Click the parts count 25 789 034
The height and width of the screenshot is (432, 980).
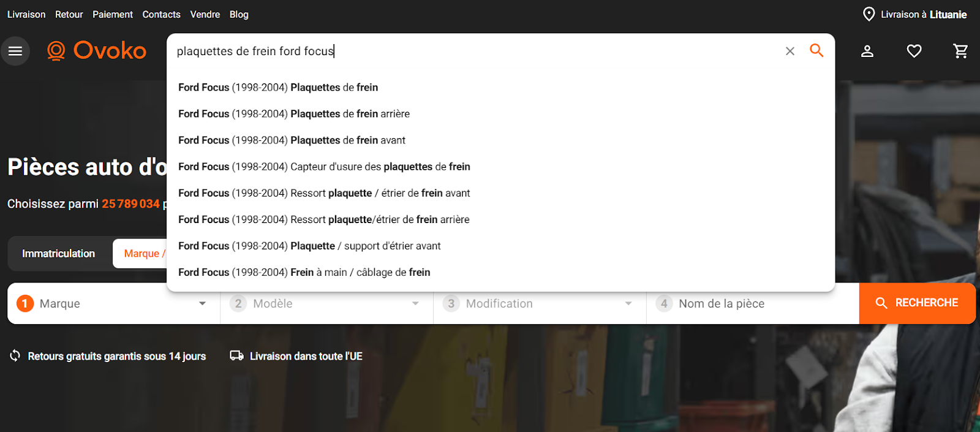click(130, 203)
